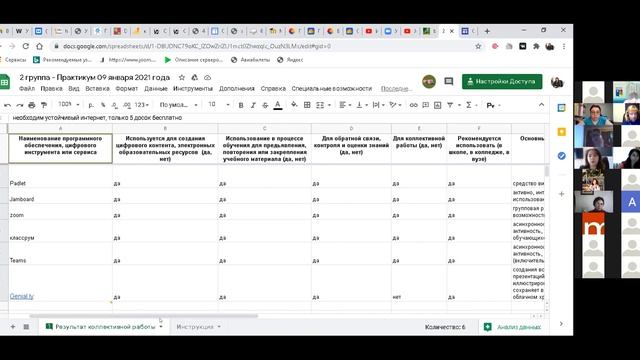This screenshot has width=640, height=360.
Task: Bookmark this page with the address bar star
Action: [478, 47]
